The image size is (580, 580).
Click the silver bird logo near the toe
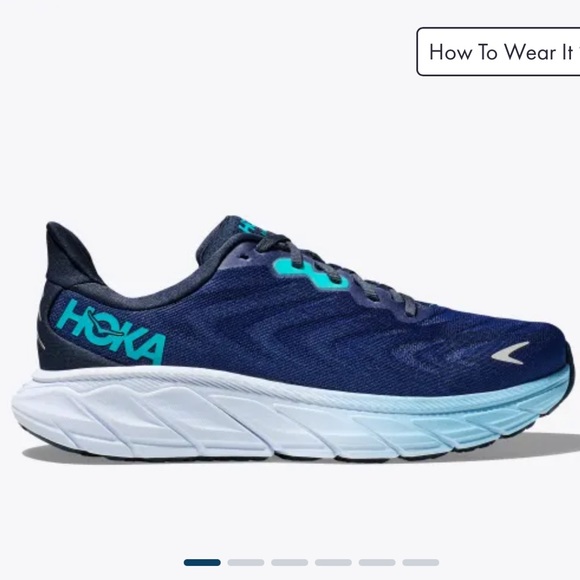click(x=510, y=353)
